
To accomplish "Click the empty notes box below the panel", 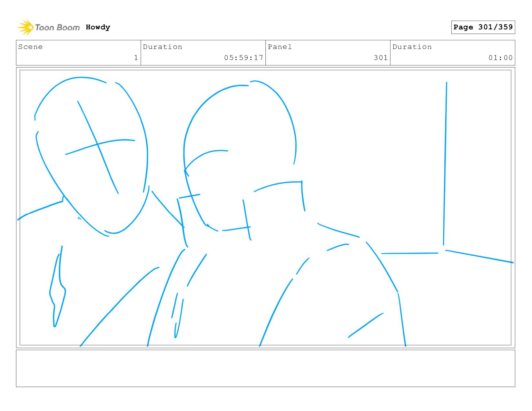I will point(266,368).
